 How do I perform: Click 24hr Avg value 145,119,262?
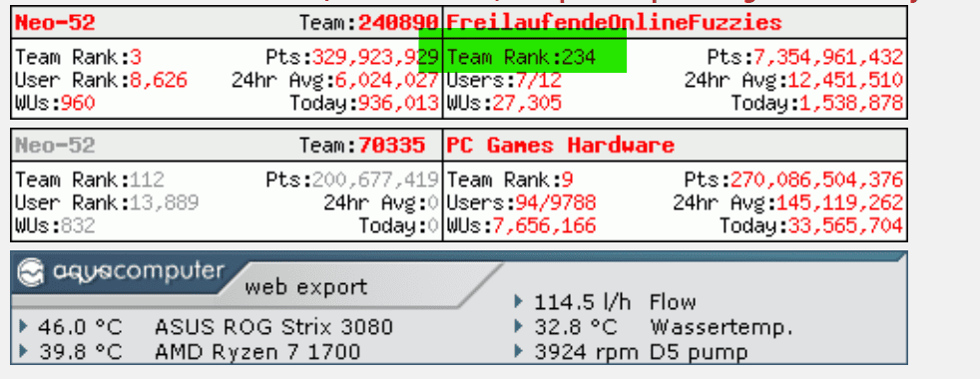(840, 202)
